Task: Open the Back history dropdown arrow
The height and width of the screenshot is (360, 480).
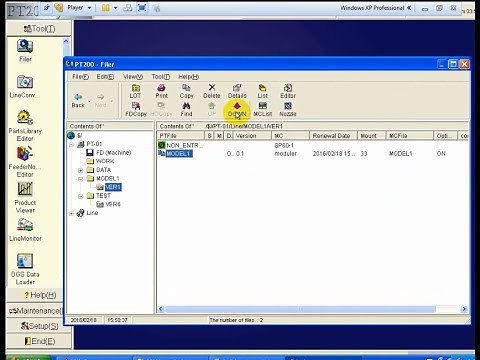Action: click(x=89, y=101)
